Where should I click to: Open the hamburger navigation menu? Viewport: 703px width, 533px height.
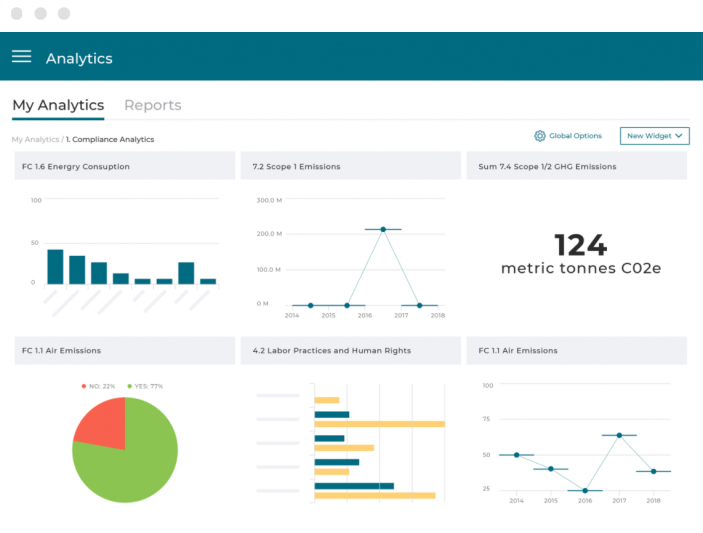[21, 57]
